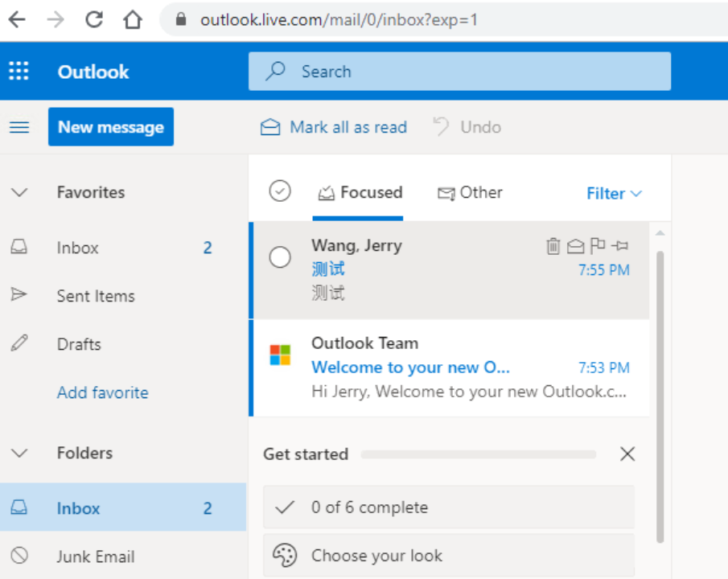Click the New message button
Image resolution: width=728 pixels, height=579 pixels.
pyautogui.click(x=111, y=127)
